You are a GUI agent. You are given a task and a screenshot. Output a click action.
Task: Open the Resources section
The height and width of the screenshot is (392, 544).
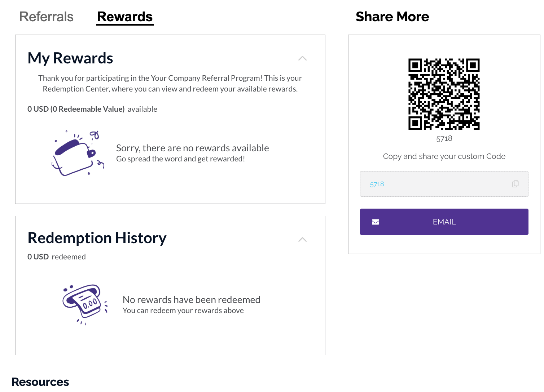tap(40, 382)
